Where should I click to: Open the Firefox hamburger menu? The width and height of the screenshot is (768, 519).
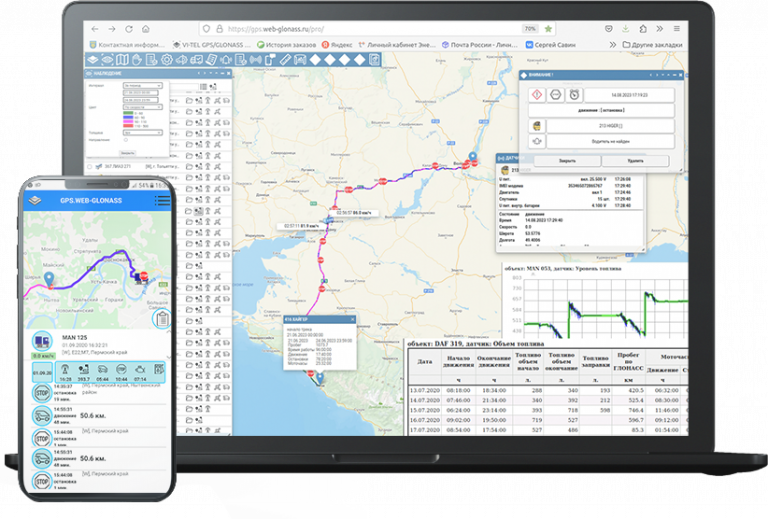coord(676,29)
